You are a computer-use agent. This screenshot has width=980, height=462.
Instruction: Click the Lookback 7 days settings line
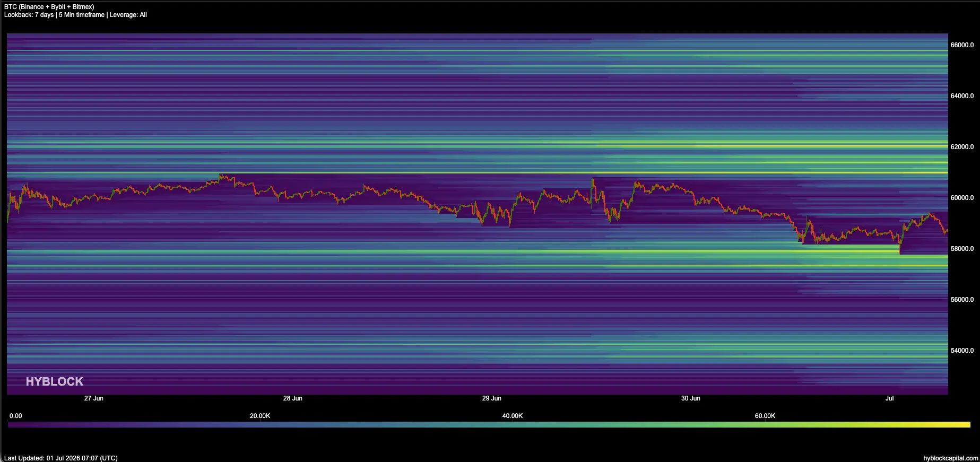tap(75, 15)
